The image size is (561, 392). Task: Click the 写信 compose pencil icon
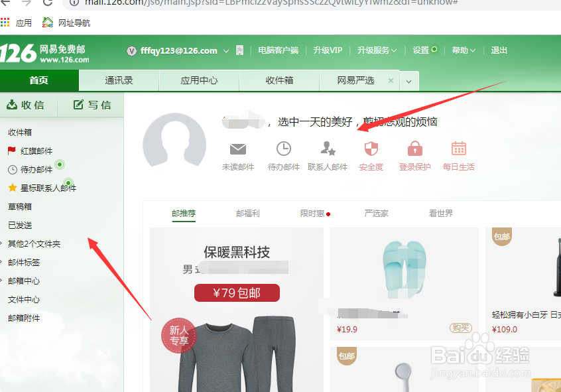click(78, 105)
